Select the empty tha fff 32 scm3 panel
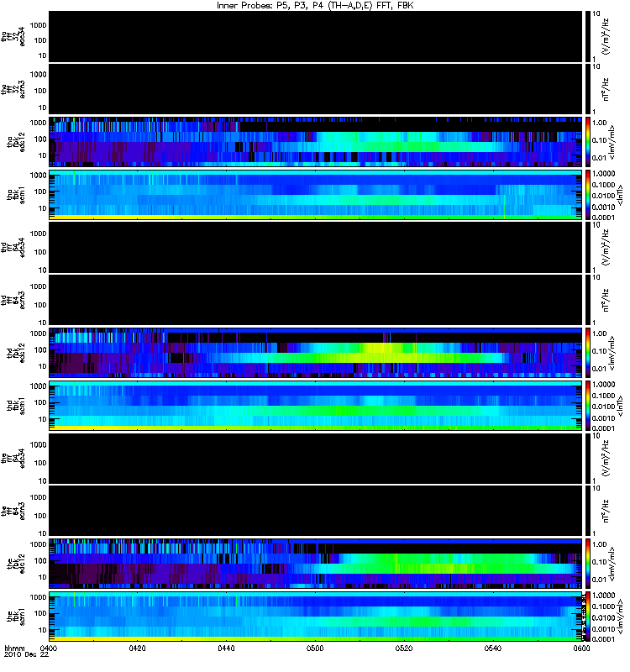 (x=316, y=89)
